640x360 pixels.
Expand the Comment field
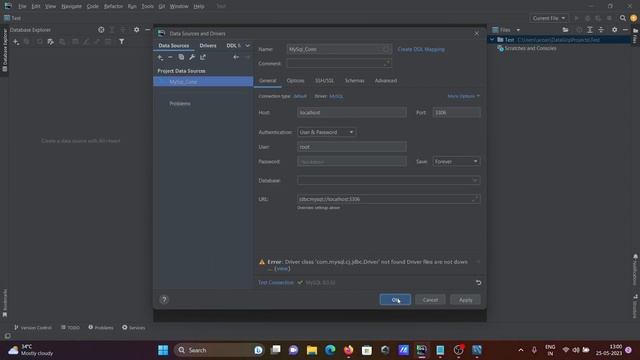click(387, 63)
